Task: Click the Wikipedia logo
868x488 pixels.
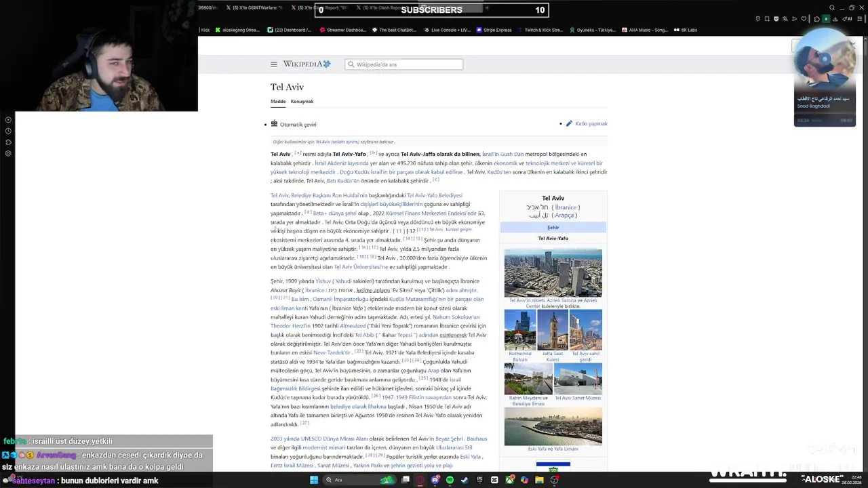Action: [x=307, y=64]
